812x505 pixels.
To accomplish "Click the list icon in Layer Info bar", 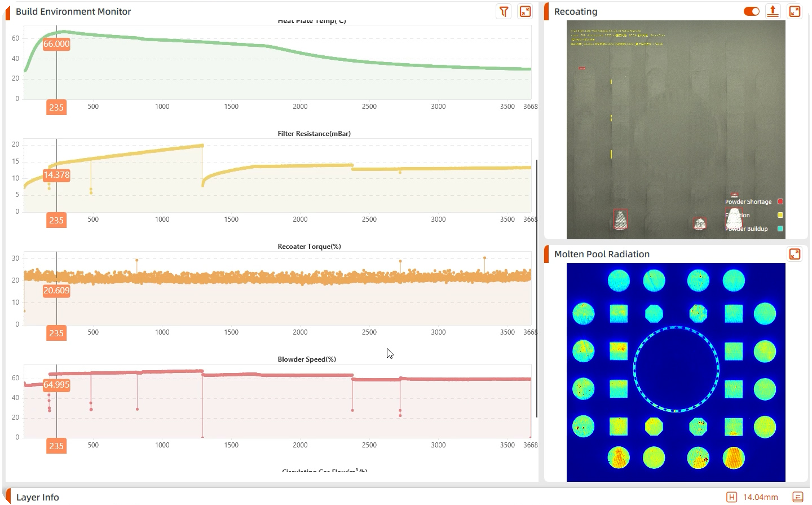I will click(797, 497).
